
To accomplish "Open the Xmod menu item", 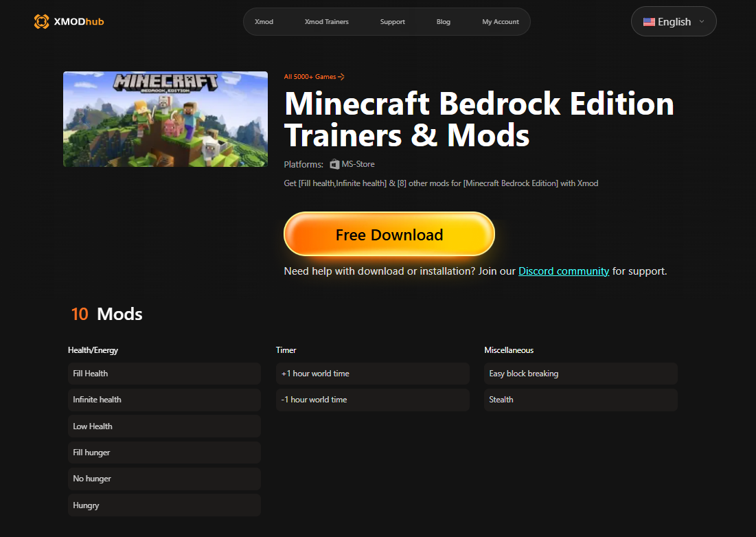I will click(x=264, y=22).
